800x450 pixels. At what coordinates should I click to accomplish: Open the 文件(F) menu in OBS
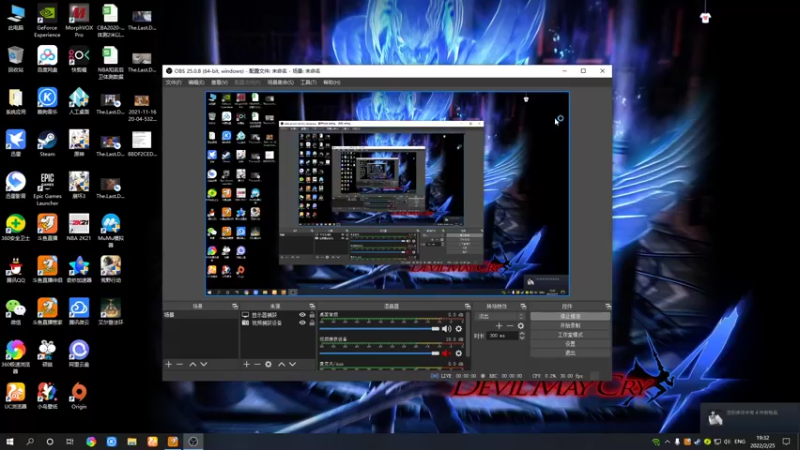tap(173, 82)
